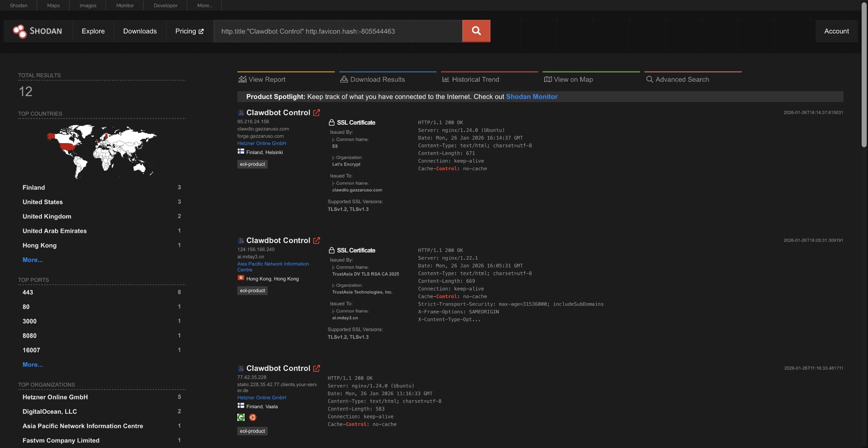Open the Shodan Monitor link

pyautogui.click(x=531, y=97)
